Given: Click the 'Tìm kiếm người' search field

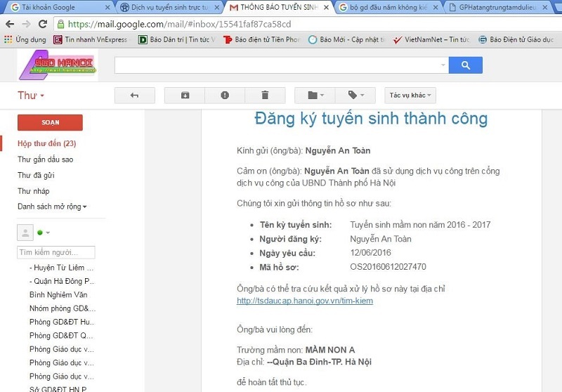Looking at the screenshot, I should pos(56,252).
